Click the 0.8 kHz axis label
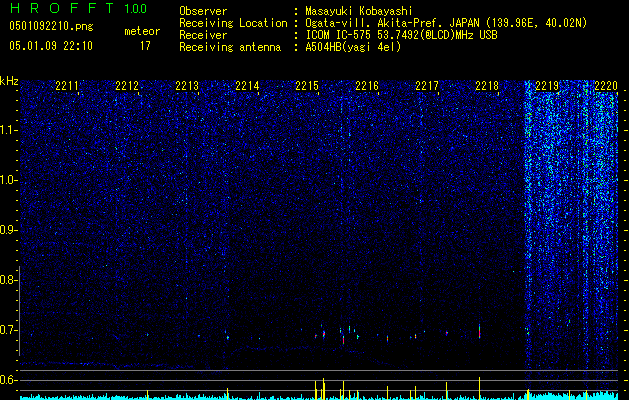 (8, 280)
